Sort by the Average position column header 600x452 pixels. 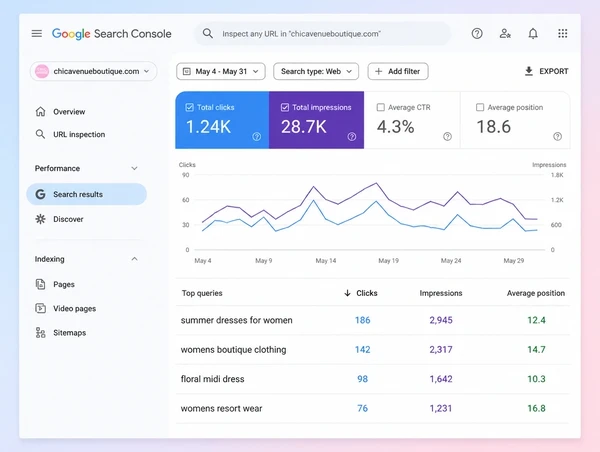536,293
